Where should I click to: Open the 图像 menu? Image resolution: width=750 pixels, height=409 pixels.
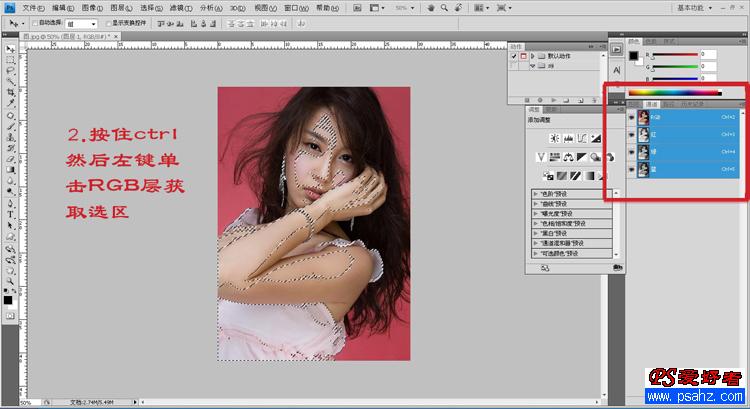[90, 6]
